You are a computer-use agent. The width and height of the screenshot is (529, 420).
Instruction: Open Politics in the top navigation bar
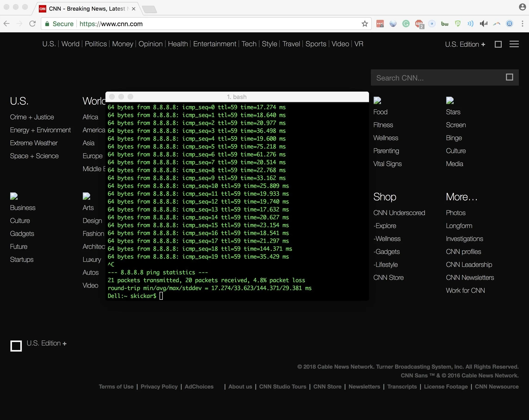click(96, 44)
